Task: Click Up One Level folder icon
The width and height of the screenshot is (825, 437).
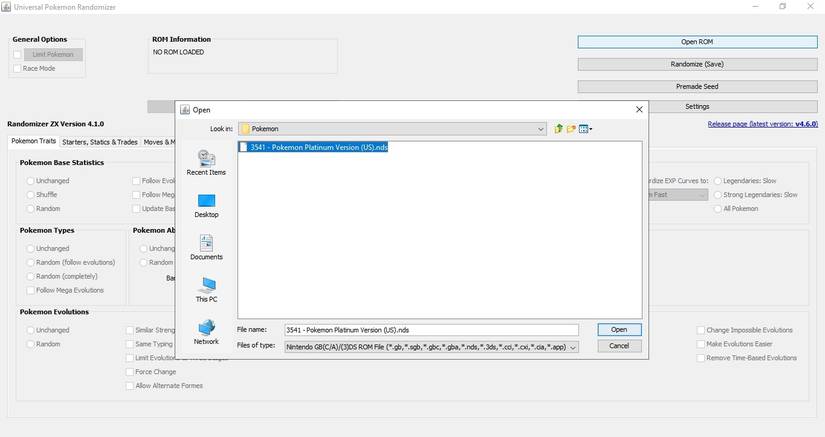Action: 558,129
